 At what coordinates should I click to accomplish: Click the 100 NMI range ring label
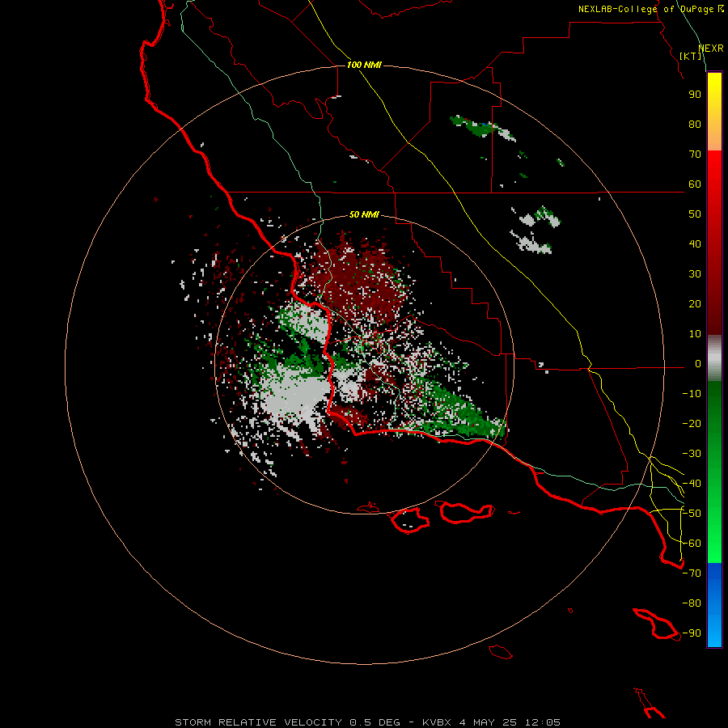(364, 65)
